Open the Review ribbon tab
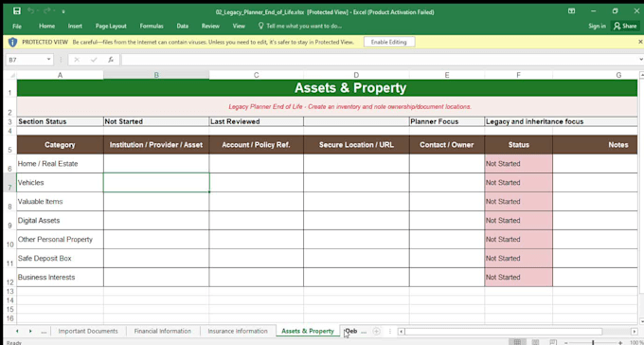The image size is (644, 345). (210, 26)
